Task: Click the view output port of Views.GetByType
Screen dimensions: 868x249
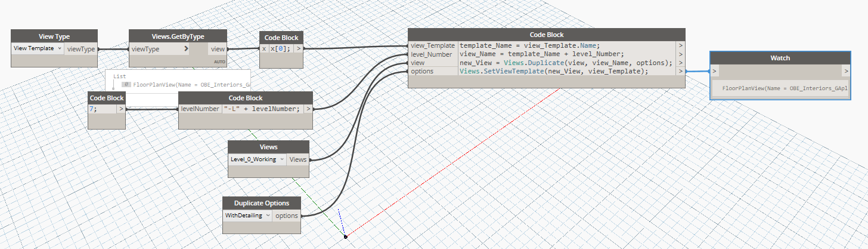Action: [218, 49]
